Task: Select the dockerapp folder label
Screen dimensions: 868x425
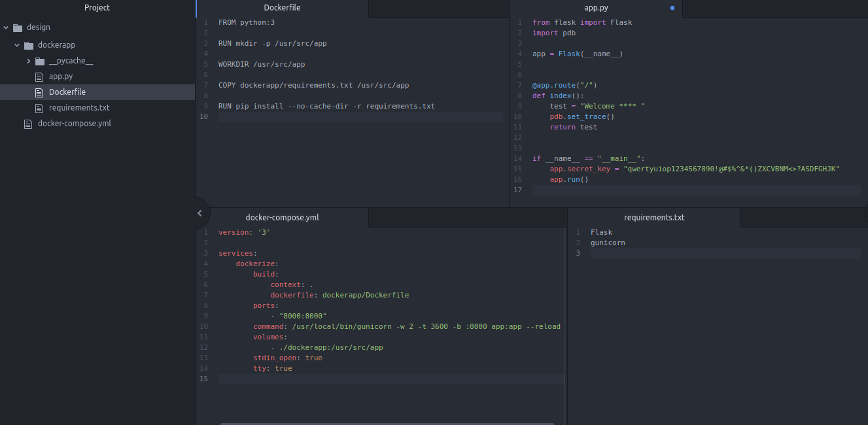Action: click(x=56, y=45)
